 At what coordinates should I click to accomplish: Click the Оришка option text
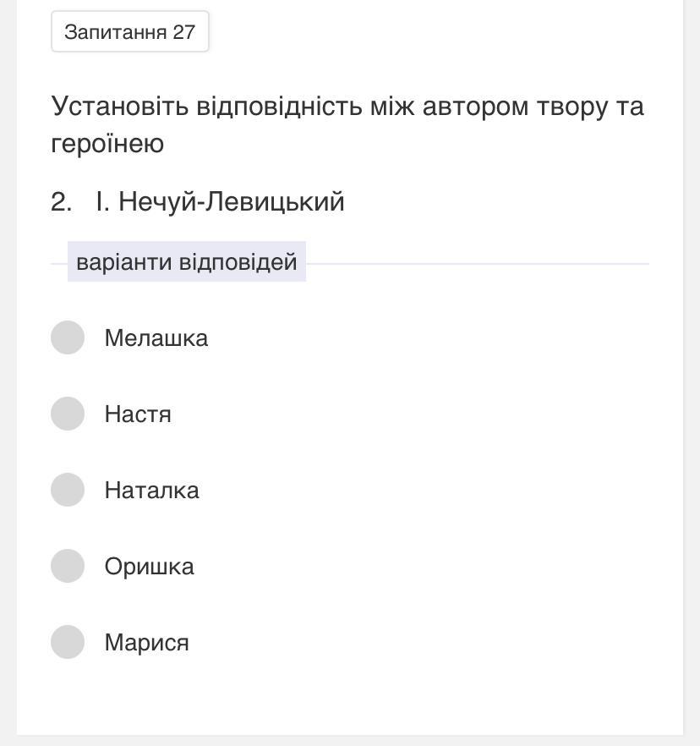[150, 567]
